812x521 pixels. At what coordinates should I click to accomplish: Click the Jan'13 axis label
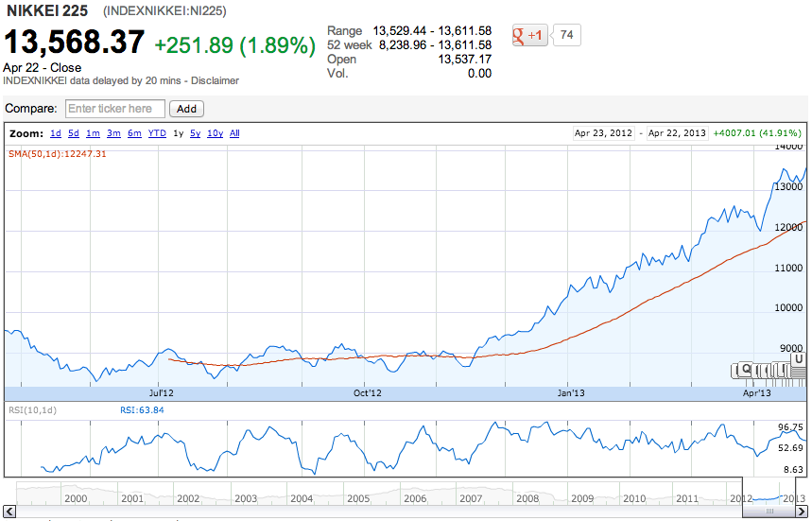coord(571,393)
